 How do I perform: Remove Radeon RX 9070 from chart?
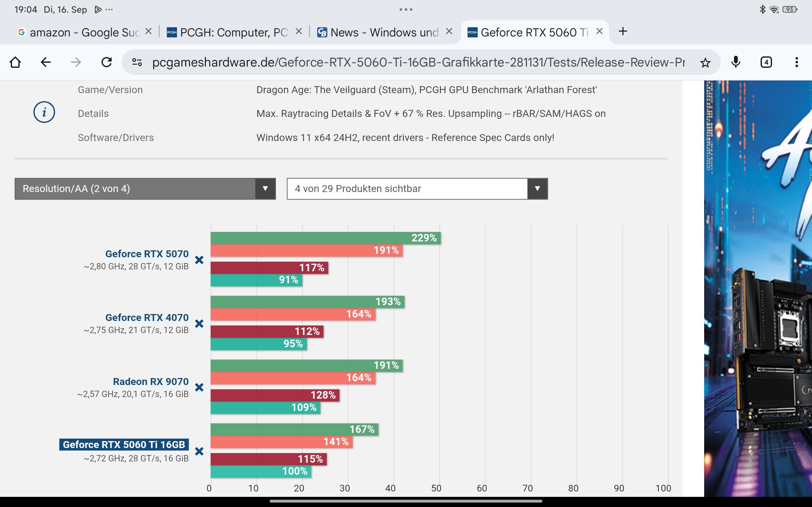click(x=199, y=388)
